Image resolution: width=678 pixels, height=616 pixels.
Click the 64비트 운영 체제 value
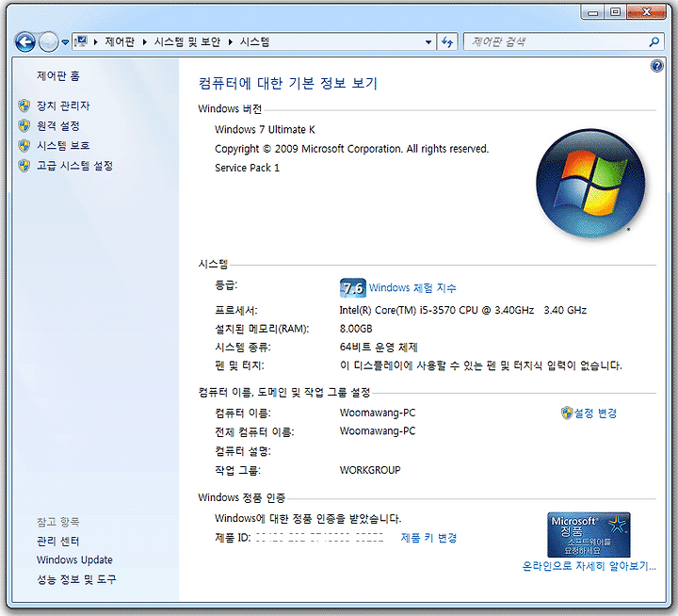coord(379,348)
